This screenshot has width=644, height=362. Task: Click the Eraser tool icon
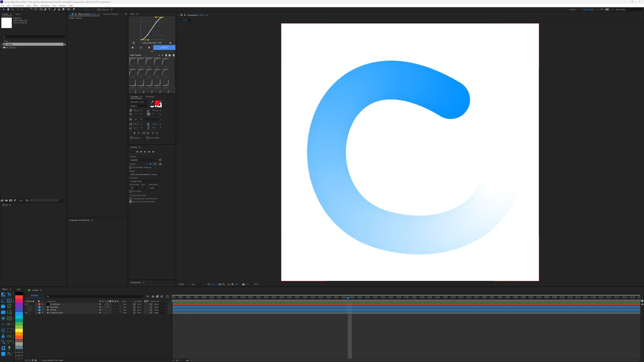tap(63, 9)
